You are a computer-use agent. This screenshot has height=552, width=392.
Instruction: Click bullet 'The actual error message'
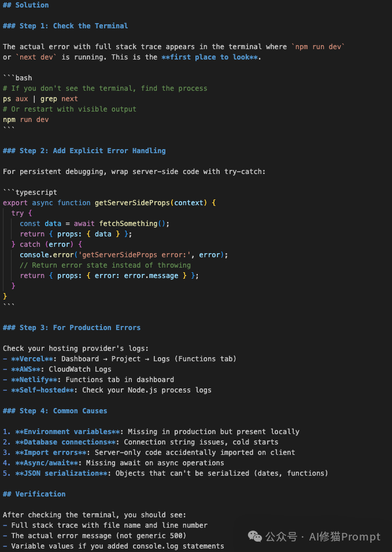click(x=94, y=535)
